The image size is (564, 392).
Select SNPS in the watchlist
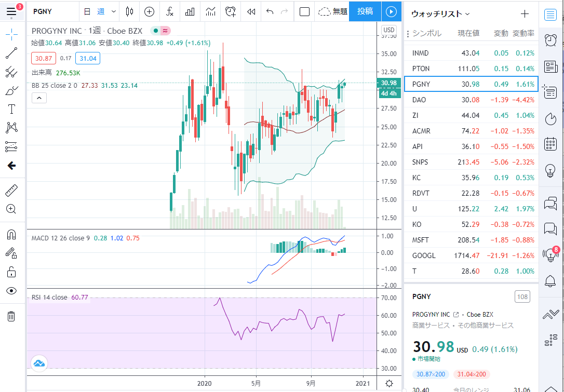pyautogui.click(x=471, y=162)
